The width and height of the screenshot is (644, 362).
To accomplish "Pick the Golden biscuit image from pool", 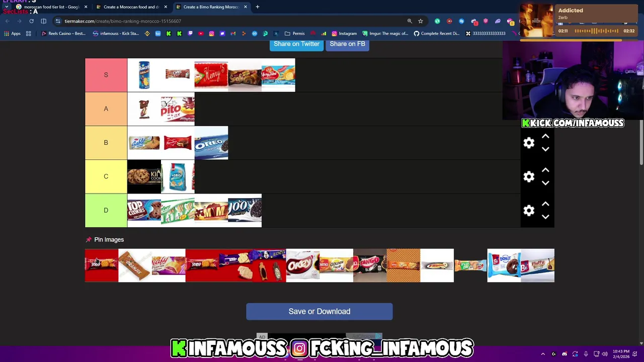I will (336, 265).
